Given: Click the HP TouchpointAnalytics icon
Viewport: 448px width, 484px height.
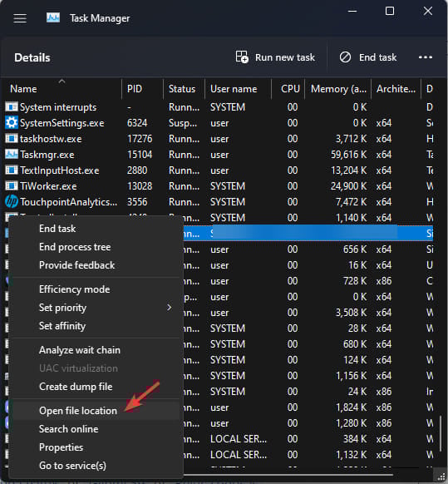Looking at the screenshot, I should coord(12,202).
